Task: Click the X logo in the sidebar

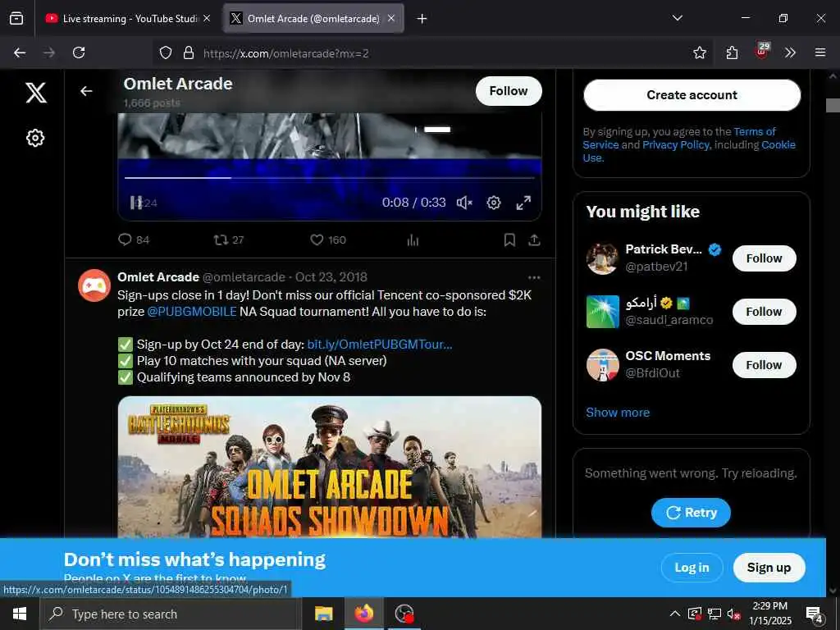Action: [x=36, y=93]
